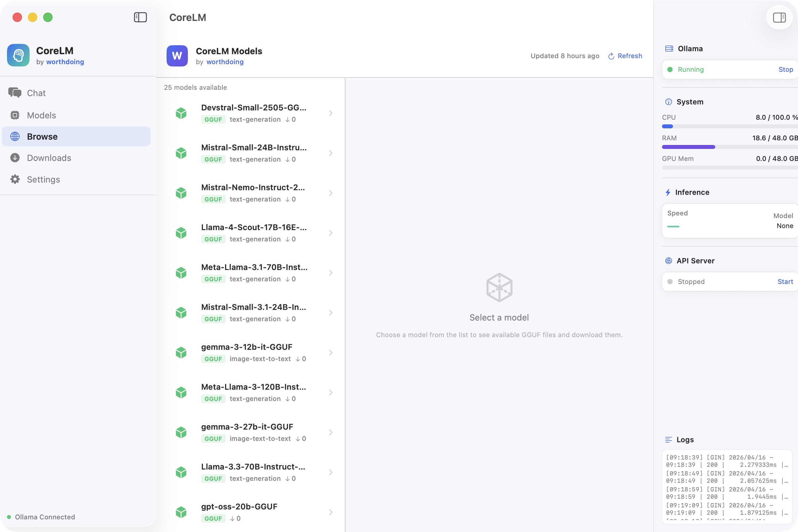This screenshot has width=798, height=532.
Task: Click the gpt-oss-20b-GGUF green cube icon
Action: click(x=182, y=512)
